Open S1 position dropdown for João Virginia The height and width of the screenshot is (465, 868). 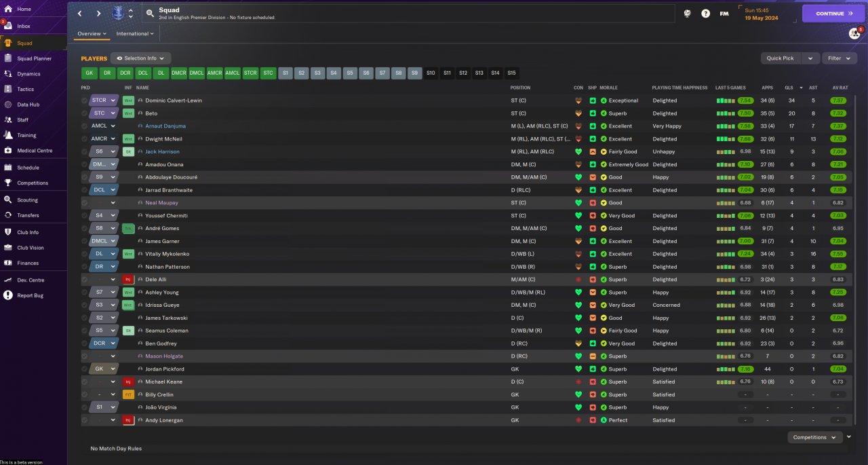[x=103, y=407]
